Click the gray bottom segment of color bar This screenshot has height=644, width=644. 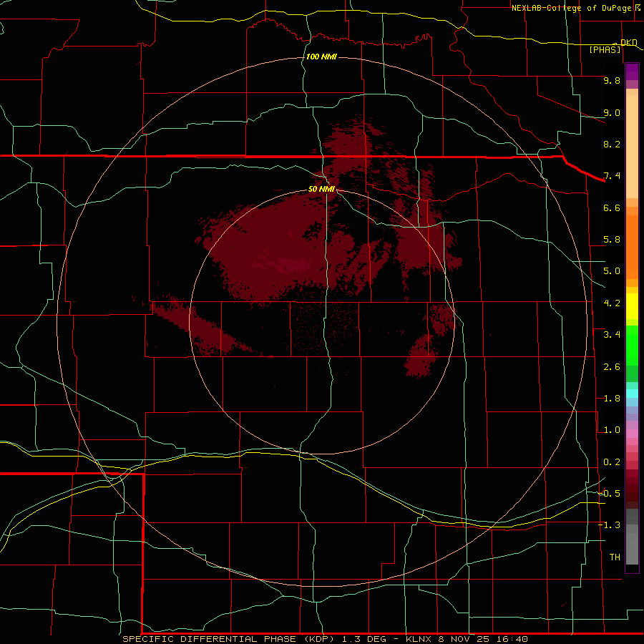(632, 548)
